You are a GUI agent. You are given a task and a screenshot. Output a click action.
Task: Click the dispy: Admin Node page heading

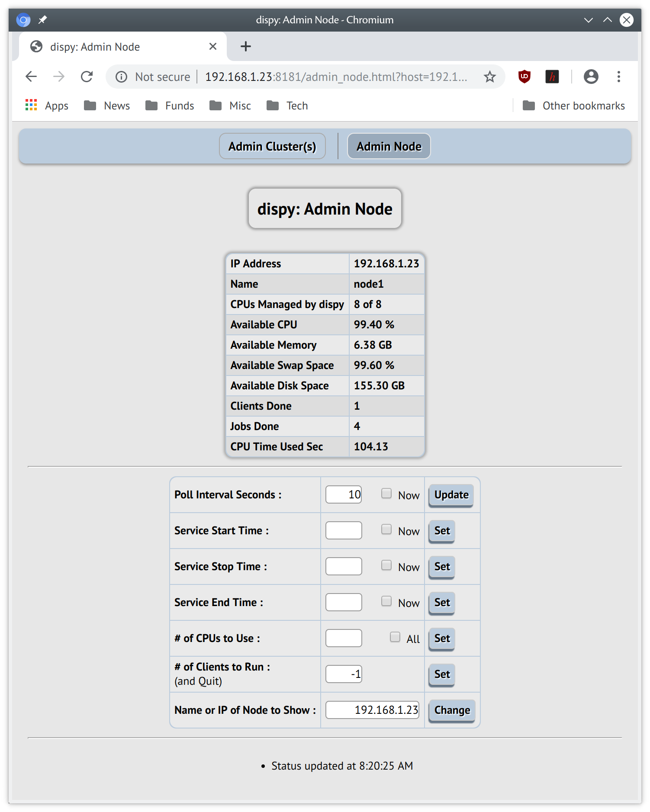pyautogui.click(x=325, y=209)
